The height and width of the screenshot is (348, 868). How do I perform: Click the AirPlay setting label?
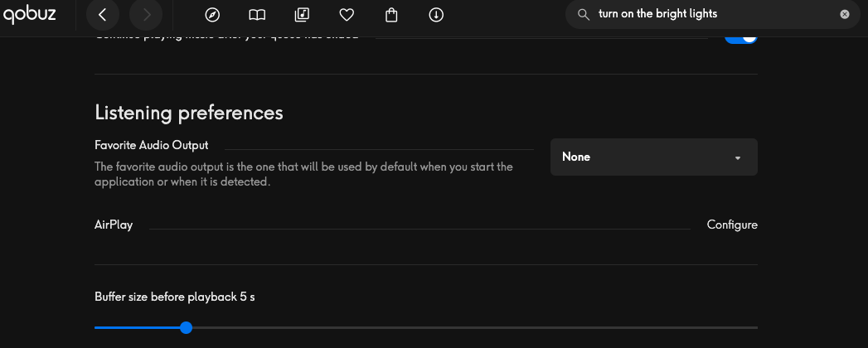114,225
